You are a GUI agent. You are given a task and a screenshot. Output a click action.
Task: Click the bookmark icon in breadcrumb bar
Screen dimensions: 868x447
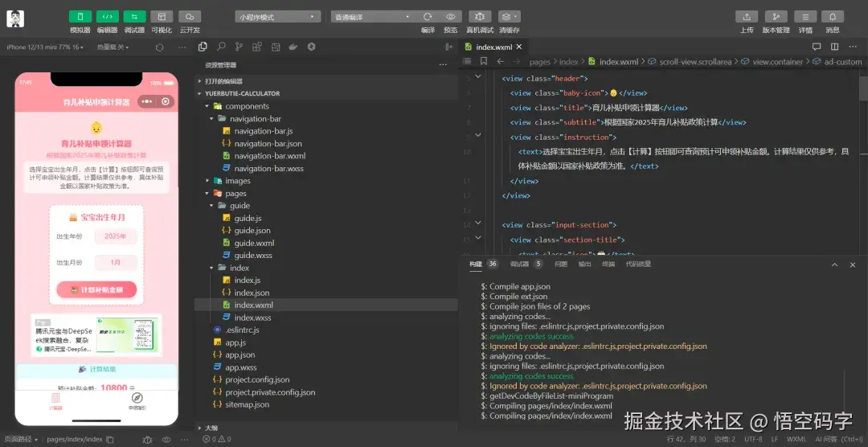[483, 61]
